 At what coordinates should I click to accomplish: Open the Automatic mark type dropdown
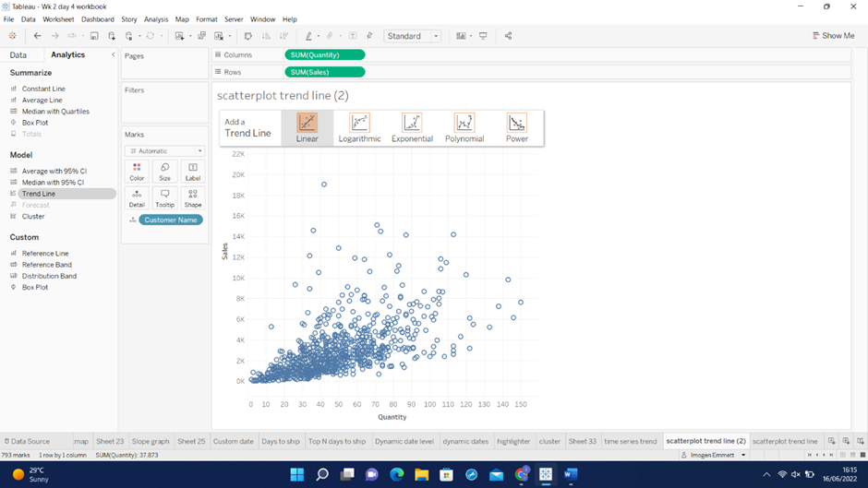coord(165,150)
